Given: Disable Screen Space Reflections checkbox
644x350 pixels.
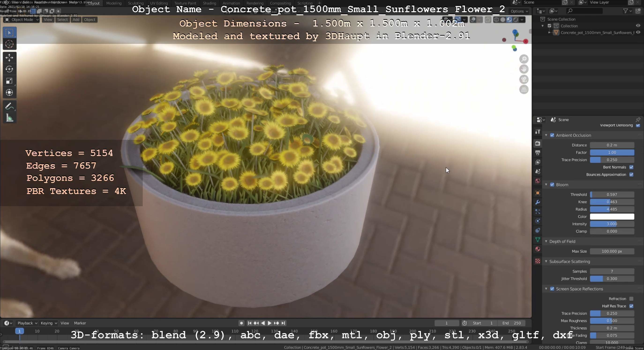Looking at the screenshot, I should 552,289.
